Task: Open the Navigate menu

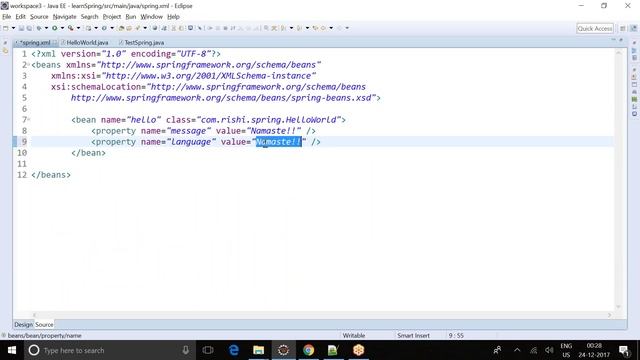Action: [x=64, y=17]
